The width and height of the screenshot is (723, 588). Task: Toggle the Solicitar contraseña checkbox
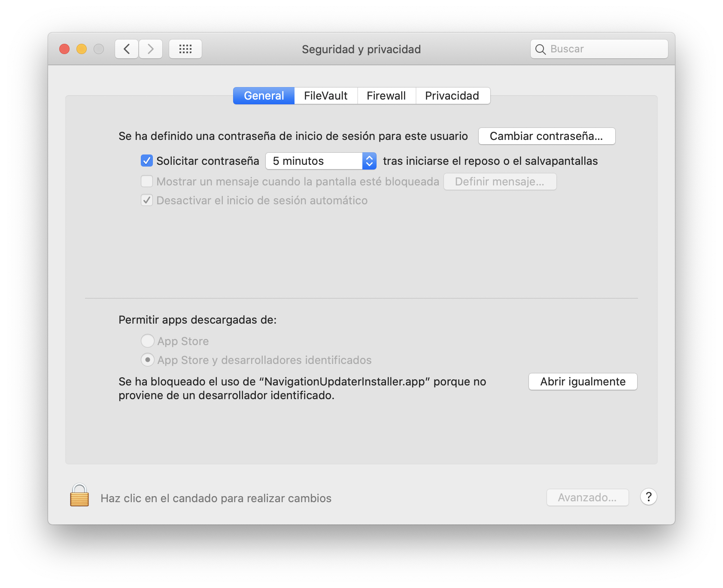point(147,161)
